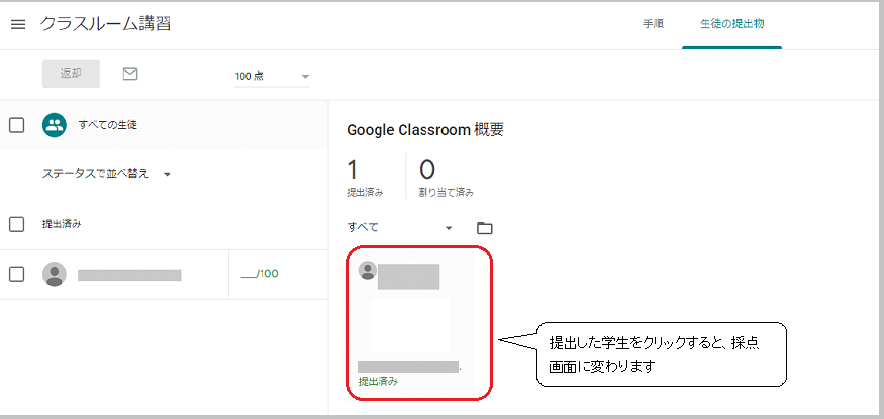Open the submitted student's submission card

419,323
